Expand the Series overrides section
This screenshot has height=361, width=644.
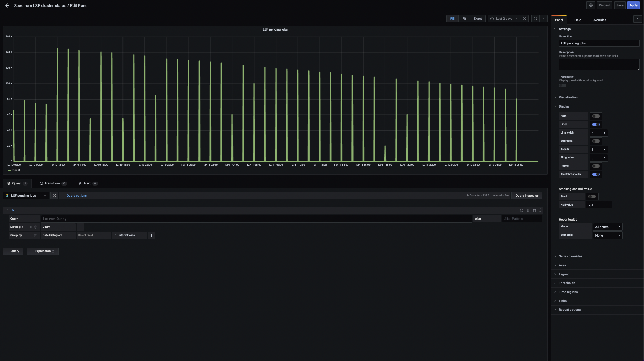570,256
